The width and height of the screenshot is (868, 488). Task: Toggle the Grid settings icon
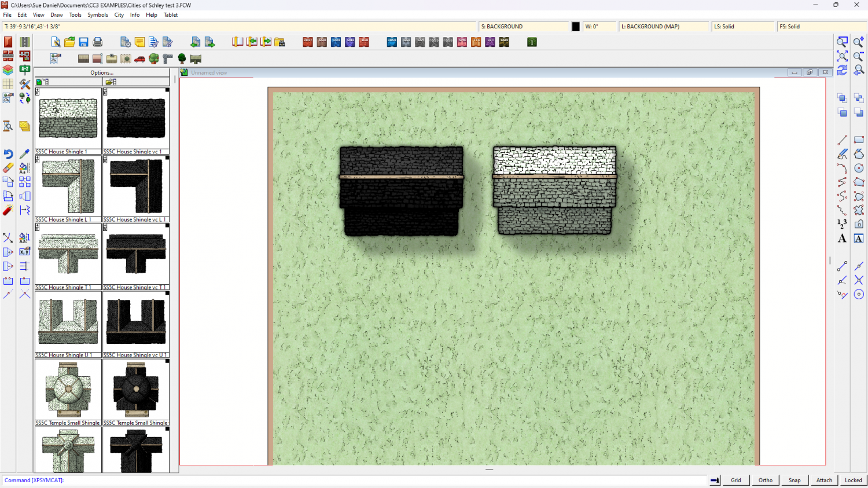point(8,84)
